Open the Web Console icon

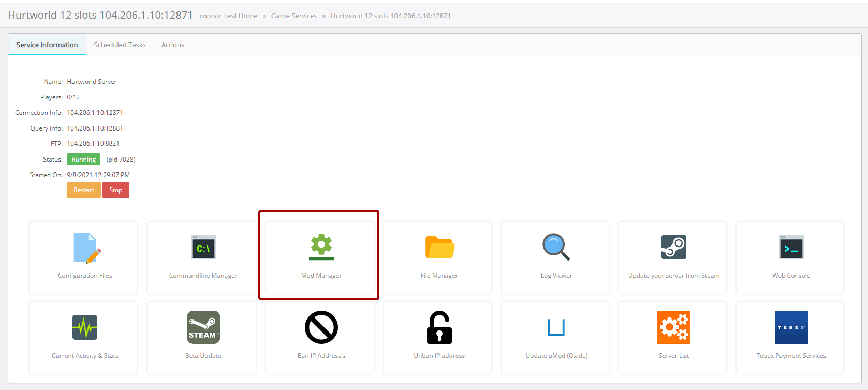tap(791, 247)
